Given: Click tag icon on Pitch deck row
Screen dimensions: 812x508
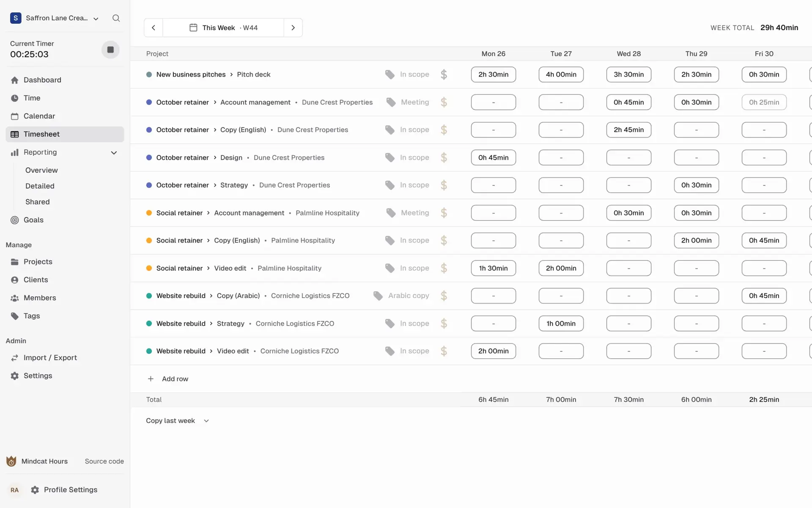Looking at the screenshot, I should click(x=390, y=75).
